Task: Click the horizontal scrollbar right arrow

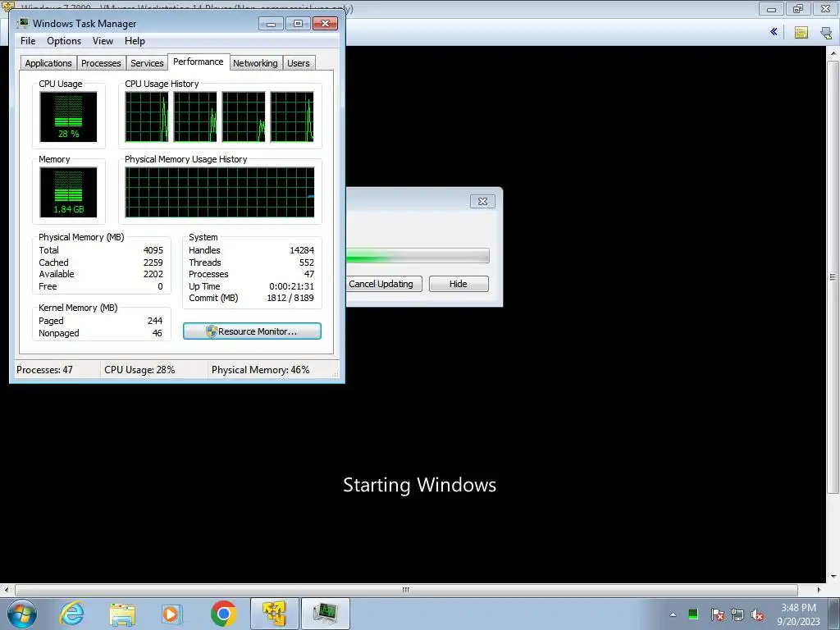Action: [819, 590]
